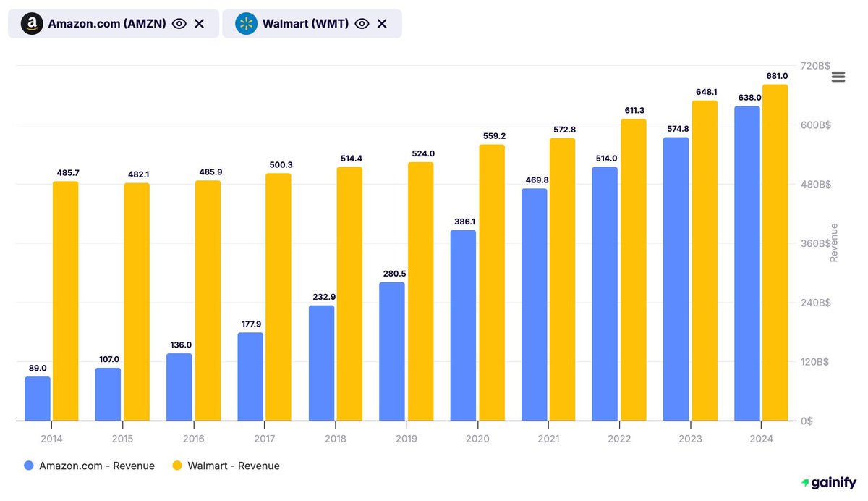Click the 89.0 data label
868x501 pixels.
pyautogui.click(x=38, y=368)
